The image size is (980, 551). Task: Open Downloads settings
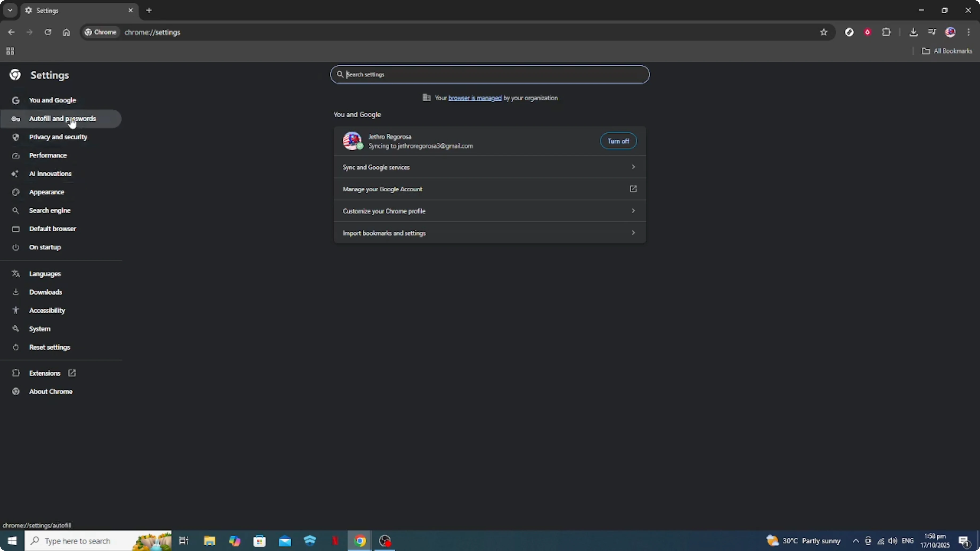61,292
